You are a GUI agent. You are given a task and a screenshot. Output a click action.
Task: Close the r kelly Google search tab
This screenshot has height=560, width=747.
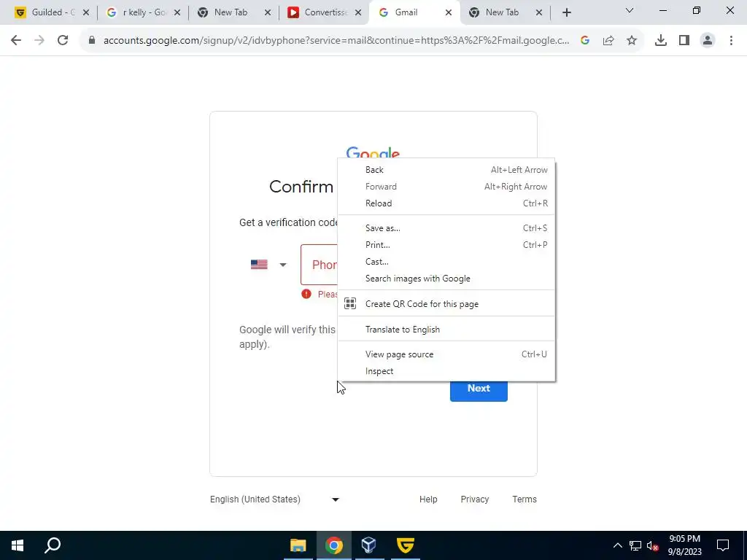(177, 13)
